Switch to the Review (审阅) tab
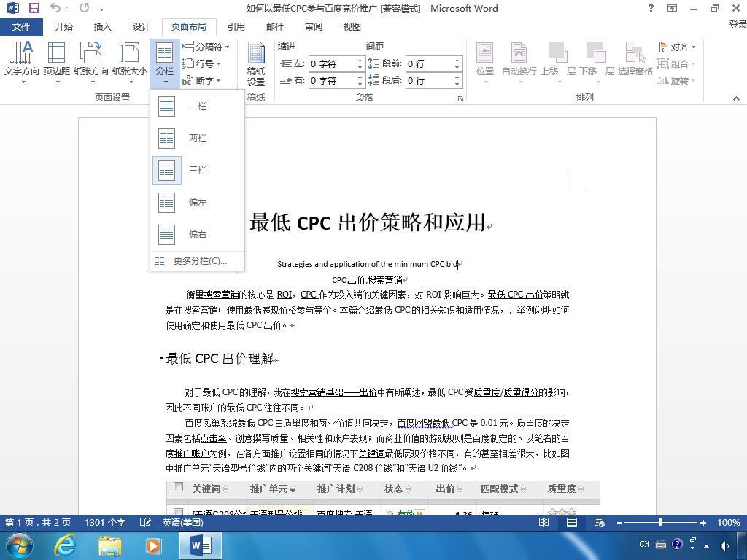Viewport: 747px width, 560px height. [314, 27]
